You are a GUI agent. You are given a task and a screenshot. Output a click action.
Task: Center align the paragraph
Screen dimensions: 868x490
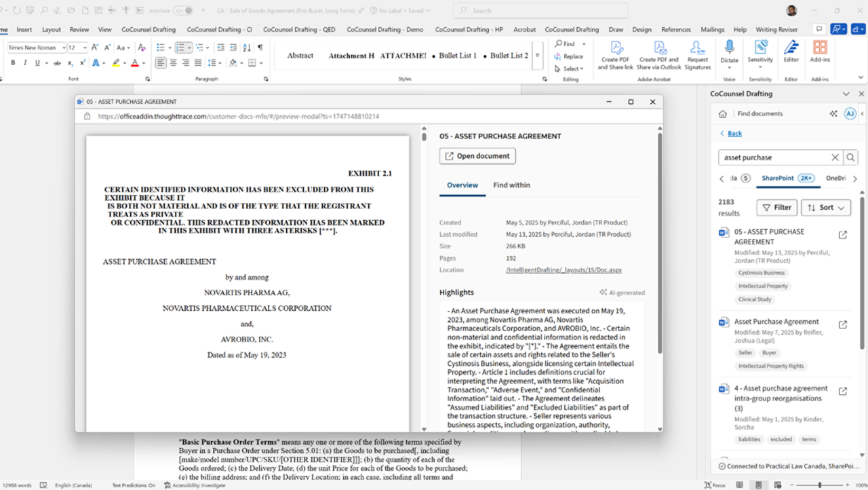tap(173, 62)
